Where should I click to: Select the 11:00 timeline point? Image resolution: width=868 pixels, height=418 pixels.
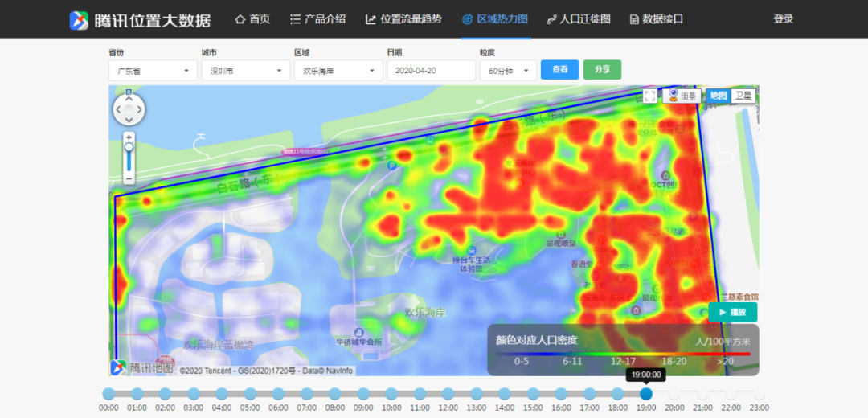coord(420,394)
